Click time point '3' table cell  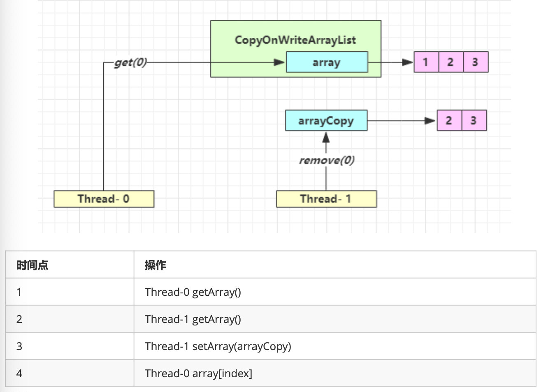(70, 346)
